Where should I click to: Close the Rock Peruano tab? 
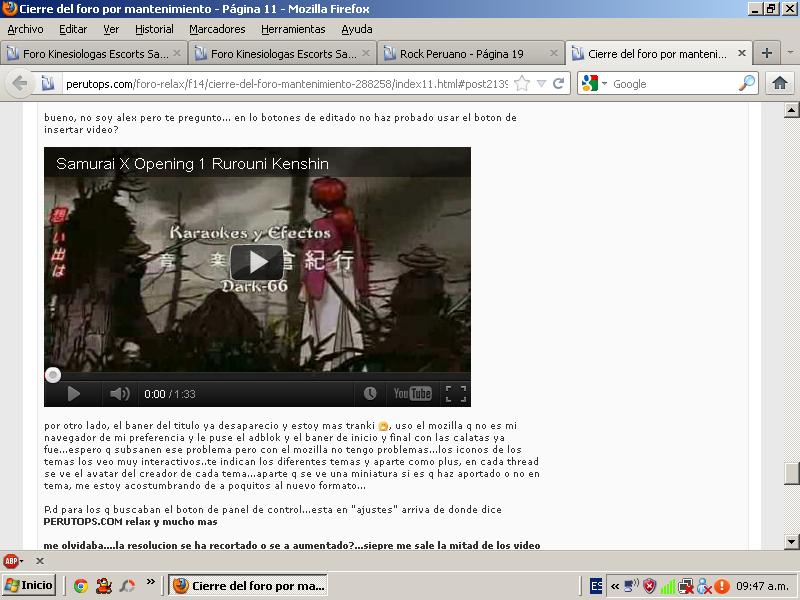(x=554, y=53)
